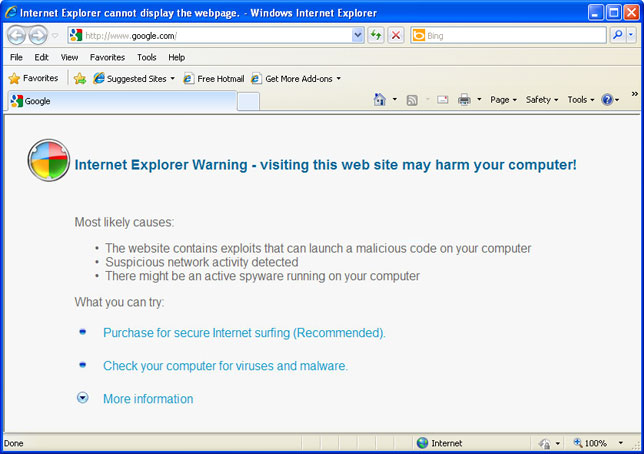Image resolution: width=644 pixels, height=454 pixels.
Task: Open the View menu
Action: click(x=69, y=58)
